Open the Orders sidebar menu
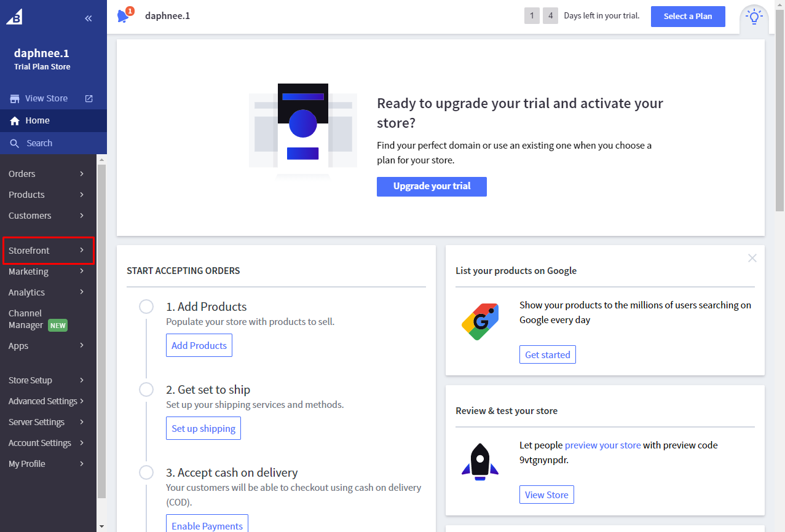785x532 pixels. [x=49, y=174]
